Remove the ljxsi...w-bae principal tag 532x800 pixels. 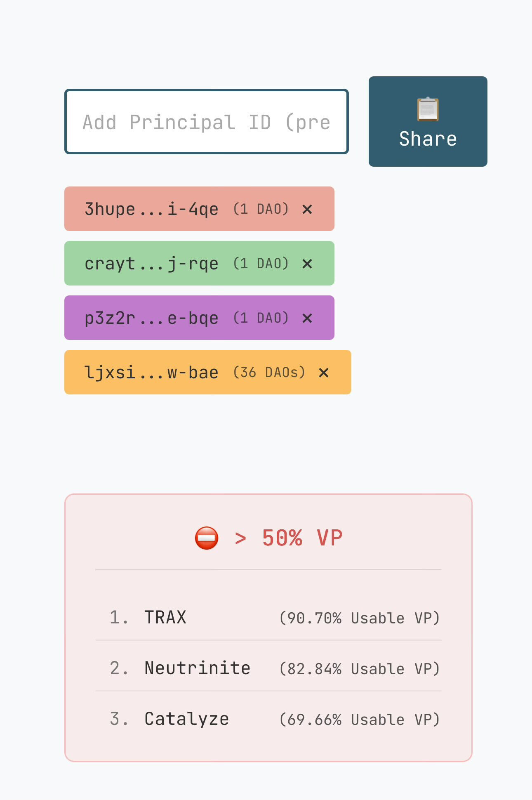324,373
